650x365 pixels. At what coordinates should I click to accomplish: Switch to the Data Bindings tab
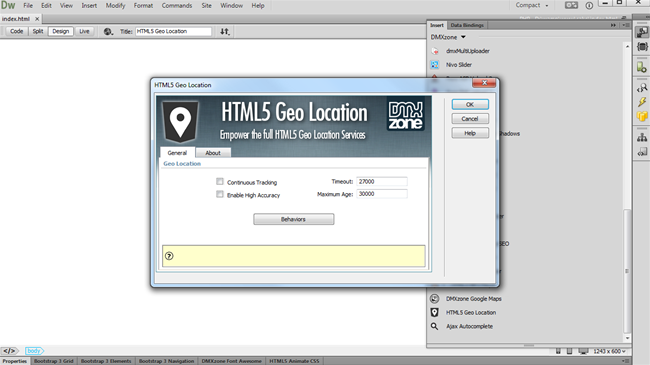coord(467,25)
